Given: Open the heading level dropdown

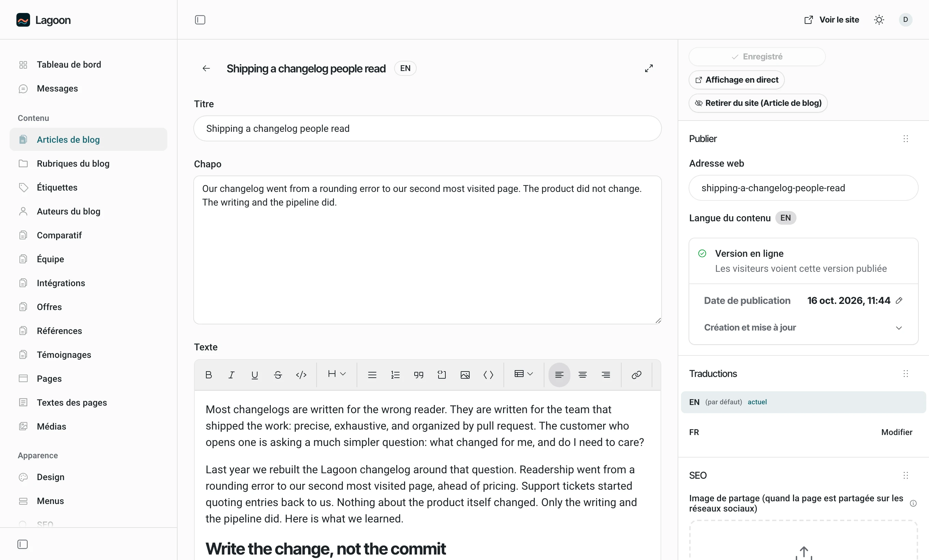Looking at the screenshot, I should point(337,374).
